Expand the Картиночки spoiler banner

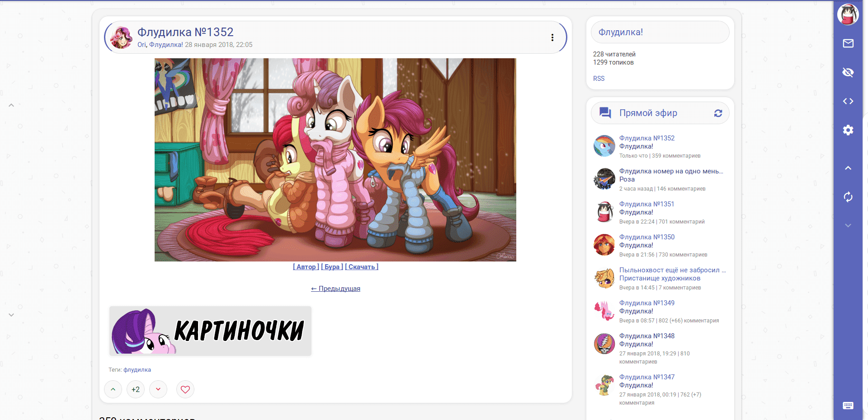[210, 331]
